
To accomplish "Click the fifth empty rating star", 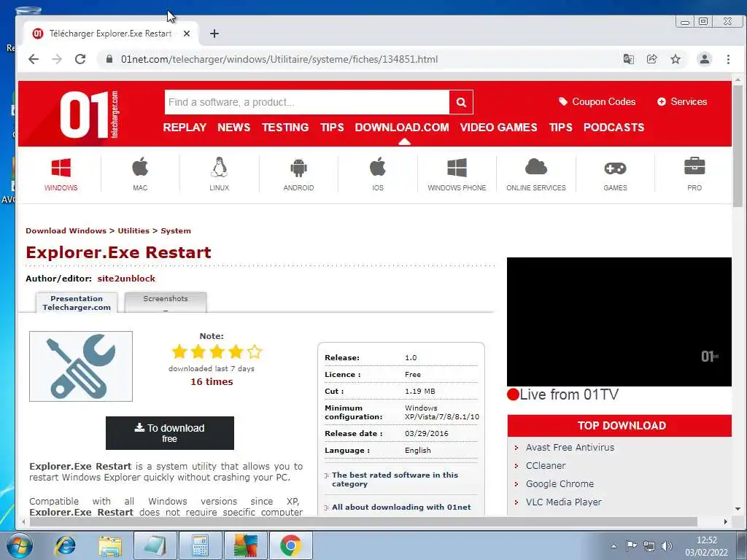I will point(255,351).
